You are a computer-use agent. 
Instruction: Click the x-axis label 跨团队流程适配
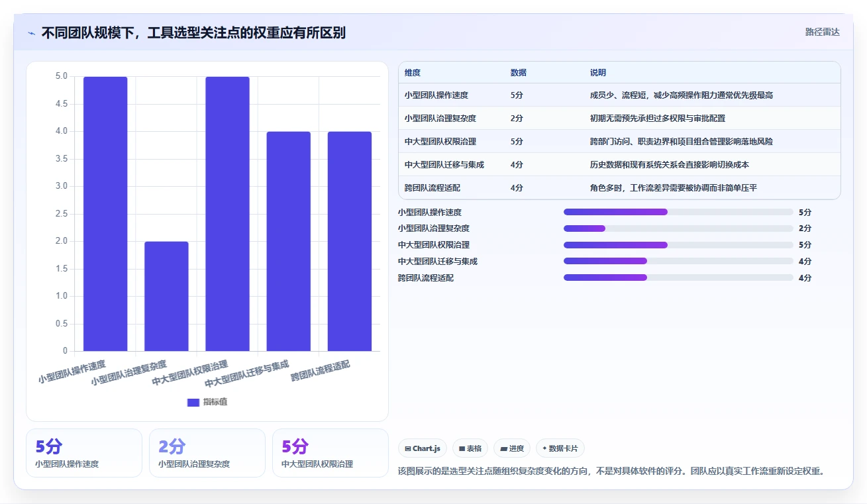[321, 372]
